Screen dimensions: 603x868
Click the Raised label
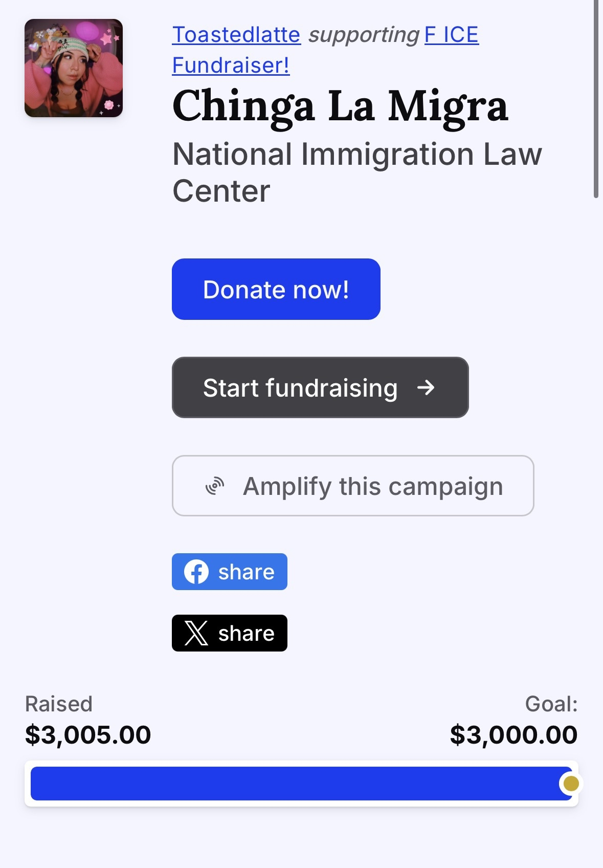(59, 704)
